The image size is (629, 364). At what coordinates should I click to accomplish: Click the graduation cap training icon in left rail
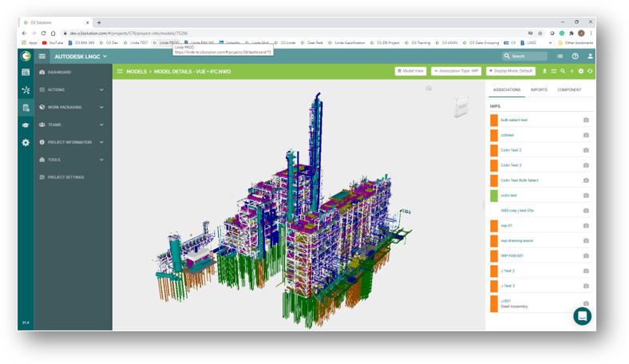(x=26, y=125)
